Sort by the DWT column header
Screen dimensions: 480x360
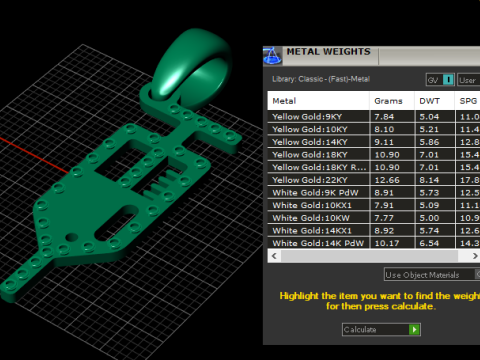tap(435, 101)
